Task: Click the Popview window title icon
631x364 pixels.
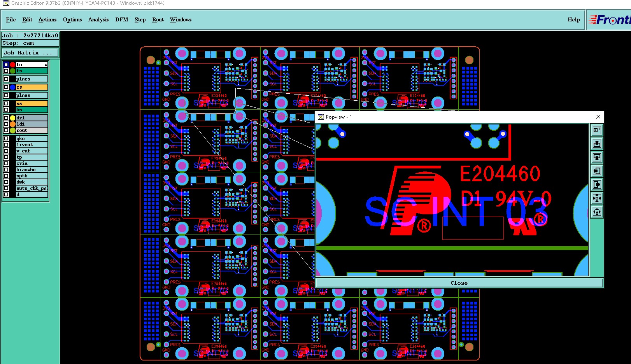Action: click(321, 117)
